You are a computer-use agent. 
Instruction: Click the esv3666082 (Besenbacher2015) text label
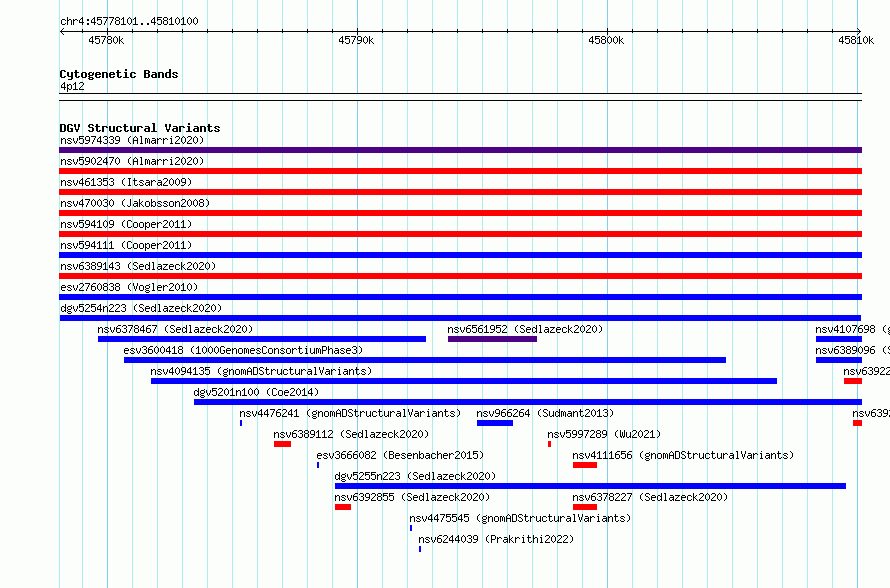(x=400, y=455)
